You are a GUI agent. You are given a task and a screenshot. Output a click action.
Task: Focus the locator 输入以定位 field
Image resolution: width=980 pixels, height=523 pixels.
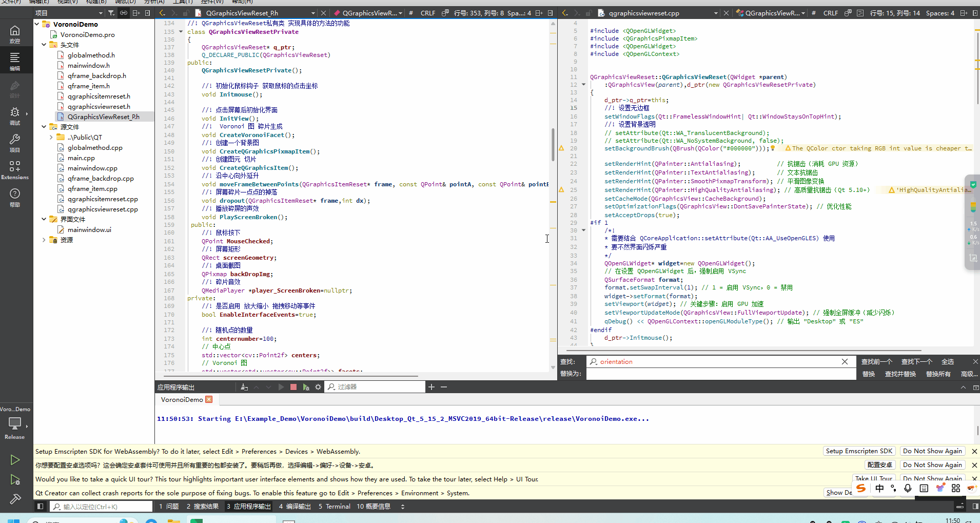pos(101,507)
